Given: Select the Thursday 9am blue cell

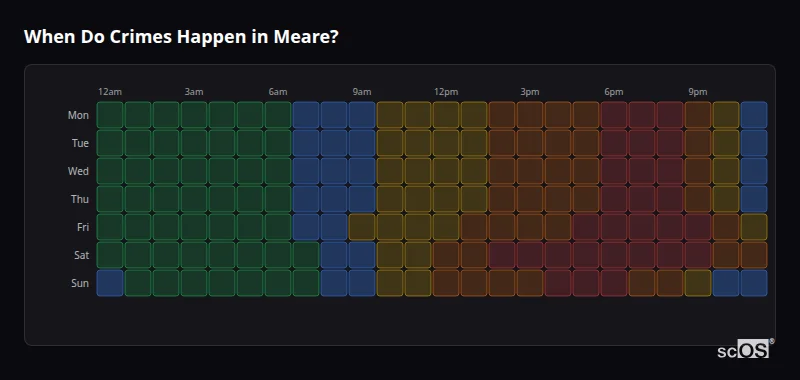Looking at the screenshot, I should pyautogui.click(x=362, y=199).
